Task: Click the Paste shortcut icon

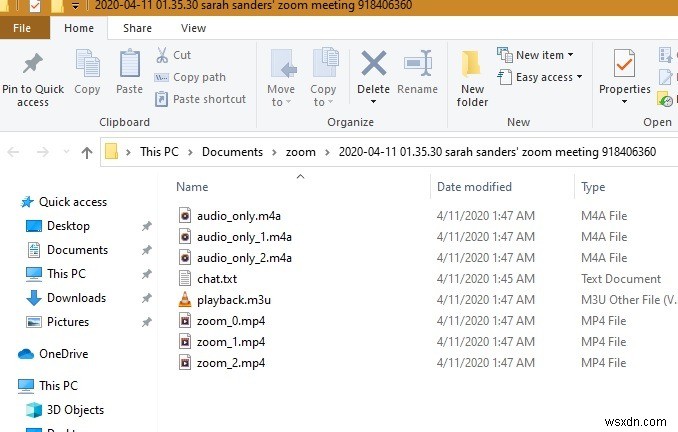Action: pyautogui.click(x=161, y=99)
